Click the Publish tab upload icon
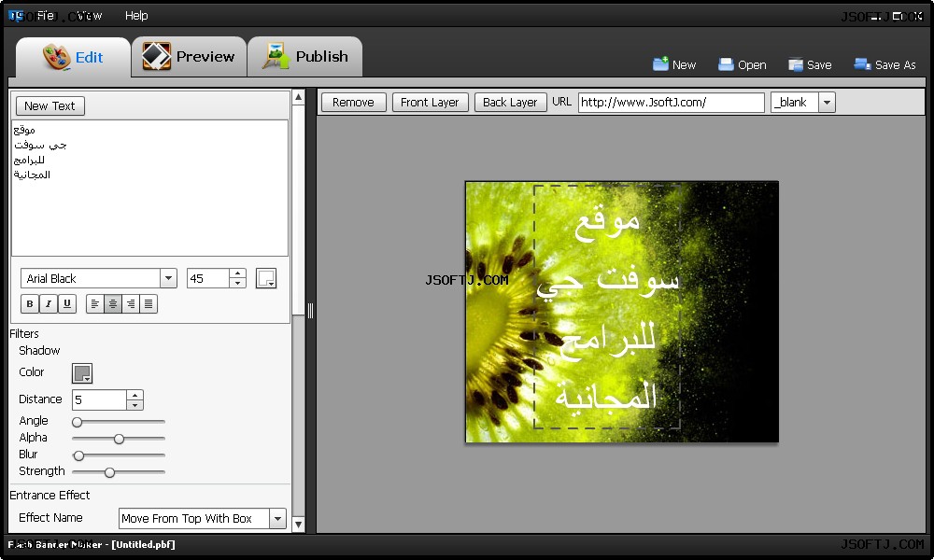Screen dimensions: 934x560 coord(276,56)
